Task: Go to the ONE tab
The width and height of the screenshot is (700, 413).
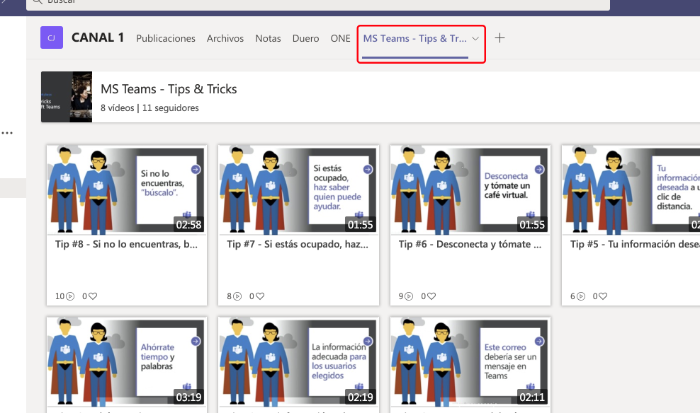Action: pos(340,38)
